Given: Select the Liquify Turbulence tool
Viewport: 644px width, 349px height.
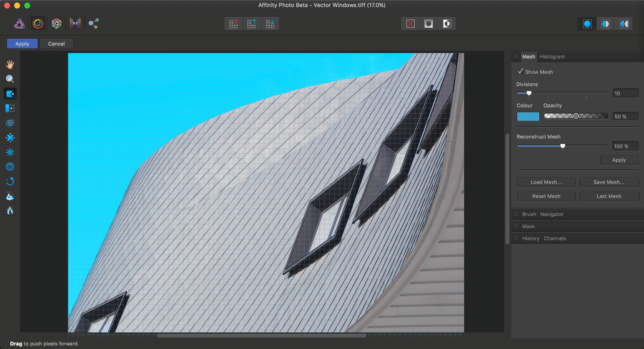Looking at the screenshot, I should tap(10, 167).
